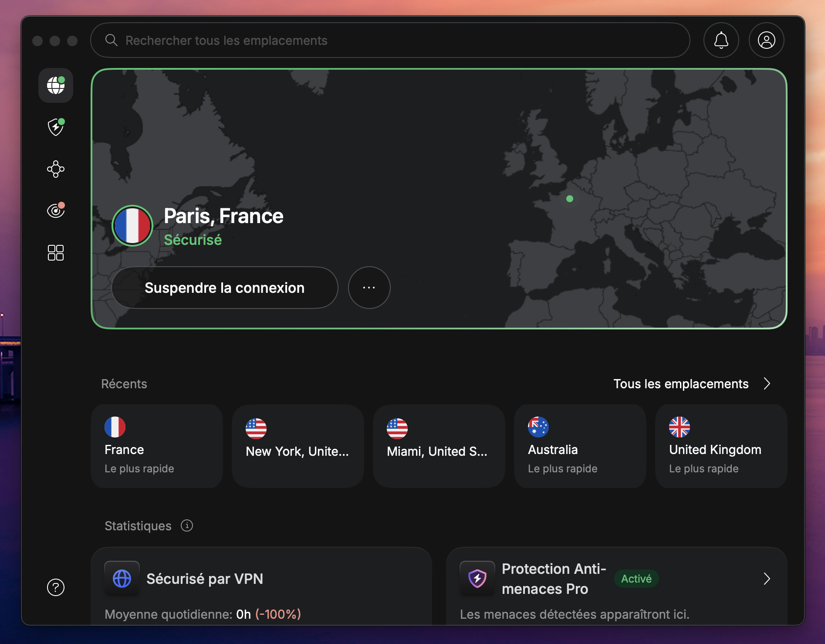
Task: Open the Threat Protection shield panel
Action: (55, 127)
